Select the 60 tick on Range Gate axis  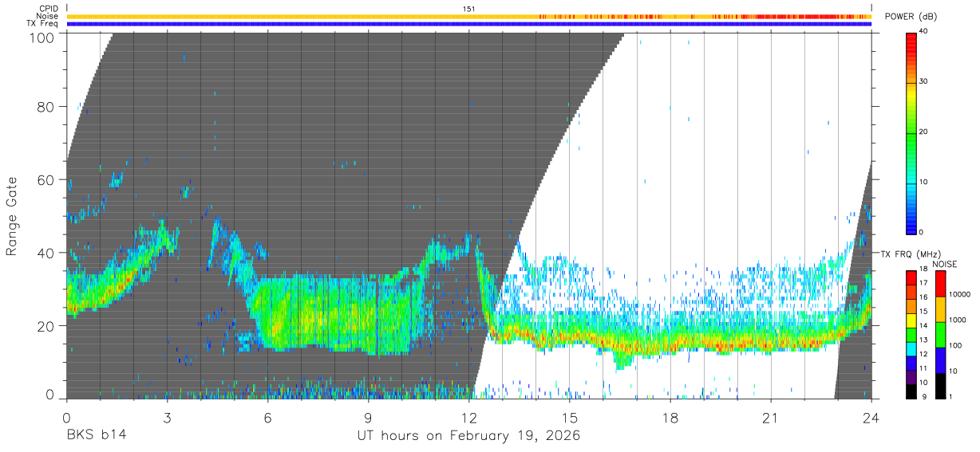[48, 179]
